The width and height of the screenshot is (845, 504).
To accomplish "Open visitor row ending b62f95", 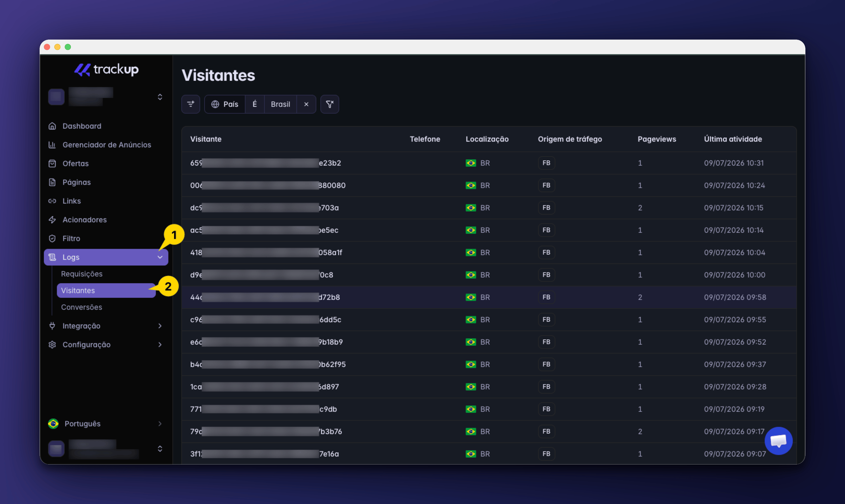I will tap(489, 364).
